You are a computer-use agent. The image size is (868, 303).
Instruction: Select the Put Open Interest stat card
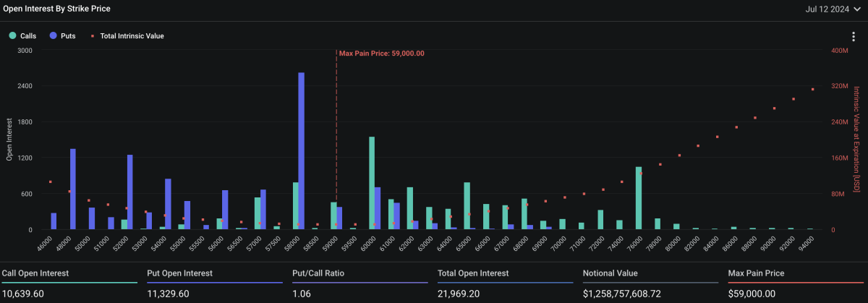point(214,283)
